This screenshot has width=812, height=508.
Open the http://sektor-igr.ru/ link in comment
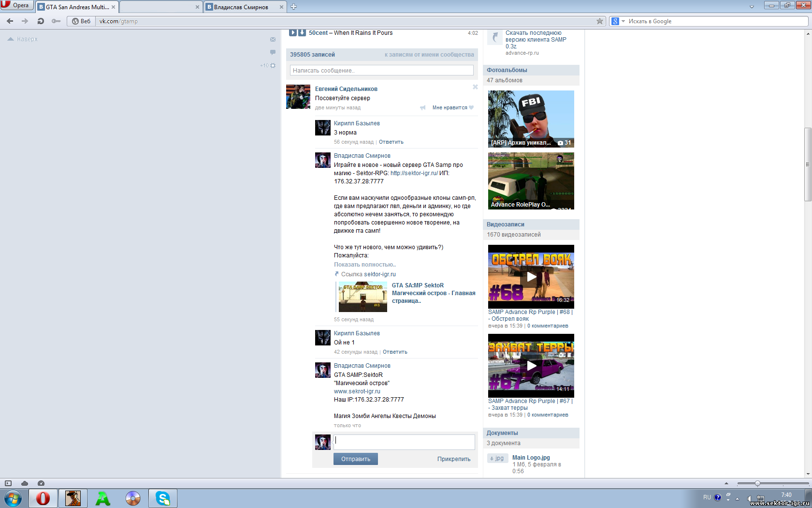[x=414, y=173]
